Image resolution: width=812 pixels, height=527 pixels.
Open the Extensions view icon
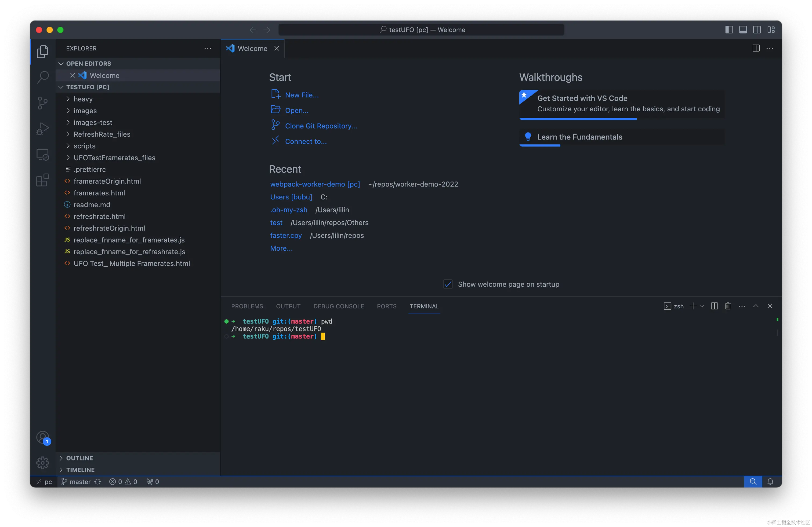click(x=42, y=180)
